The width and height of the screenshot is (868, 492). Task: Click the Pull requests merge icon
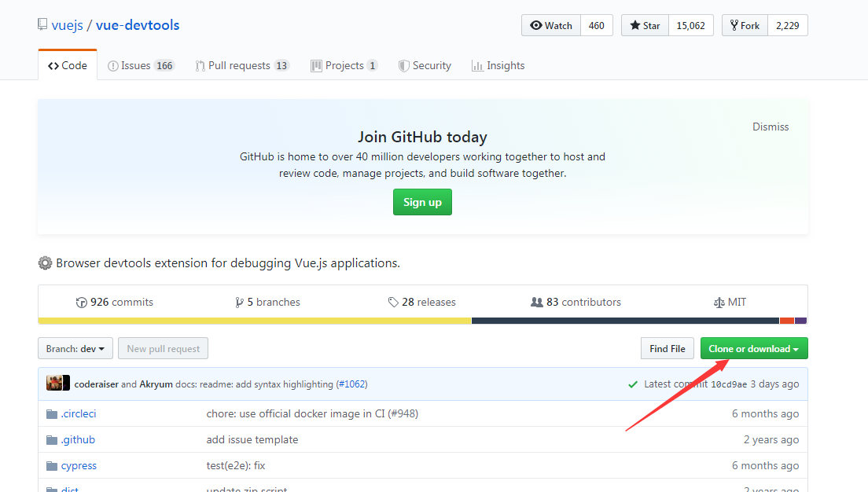pos(200,66)
